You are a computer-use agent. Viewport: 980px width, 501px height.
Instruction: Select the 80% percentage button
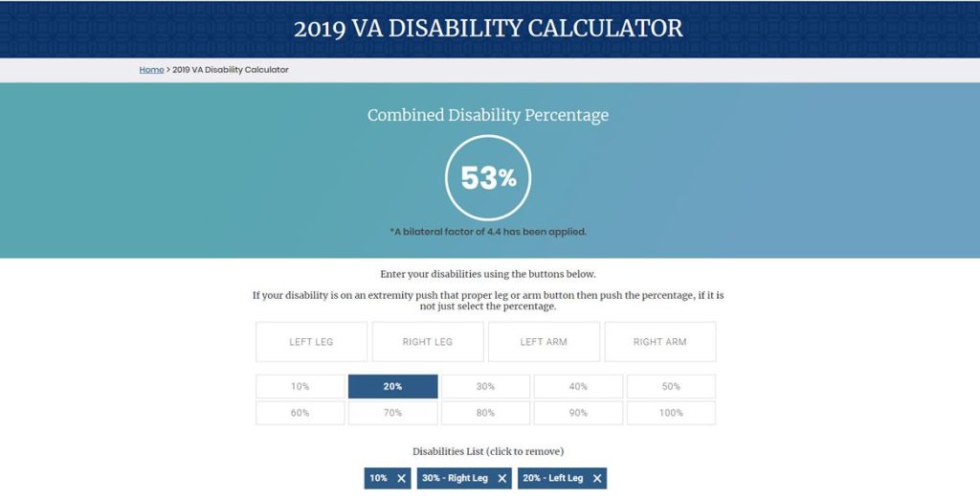point(485,413)
